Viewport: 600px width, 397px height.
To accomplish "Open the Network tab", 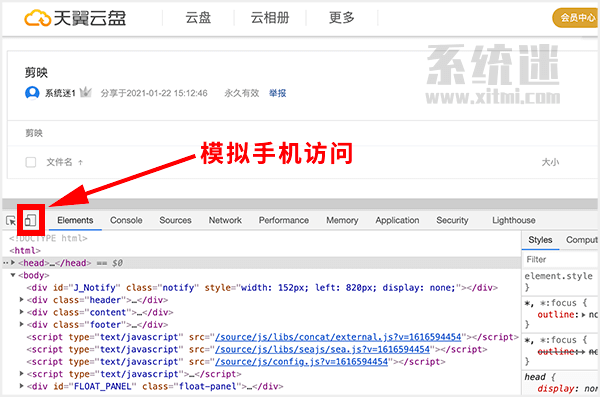I will 225,220.
